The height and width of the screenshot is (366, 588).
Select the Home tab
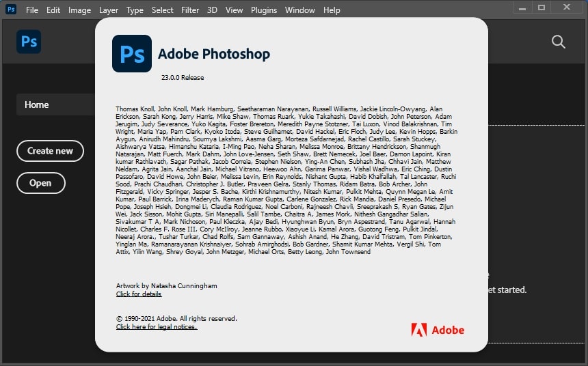55,104
